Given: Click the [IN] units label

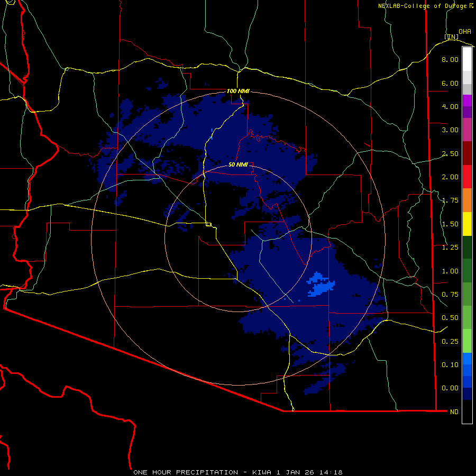Looking at the screenshot, I should (x=452, y=36).
